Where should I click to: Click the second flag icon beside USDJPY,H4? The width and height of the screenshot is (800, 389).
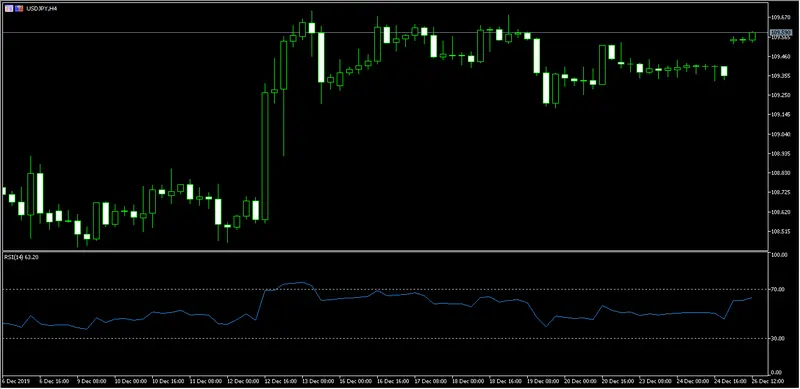19,9
